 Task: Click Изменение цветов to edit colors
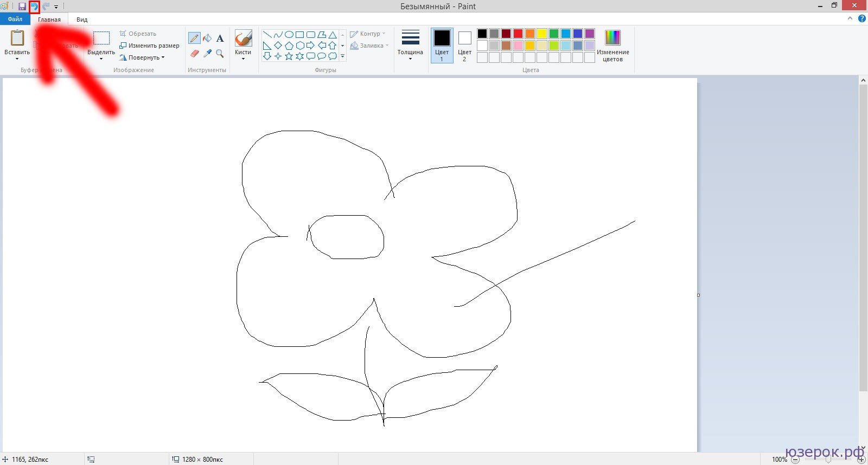click(612, 45)
